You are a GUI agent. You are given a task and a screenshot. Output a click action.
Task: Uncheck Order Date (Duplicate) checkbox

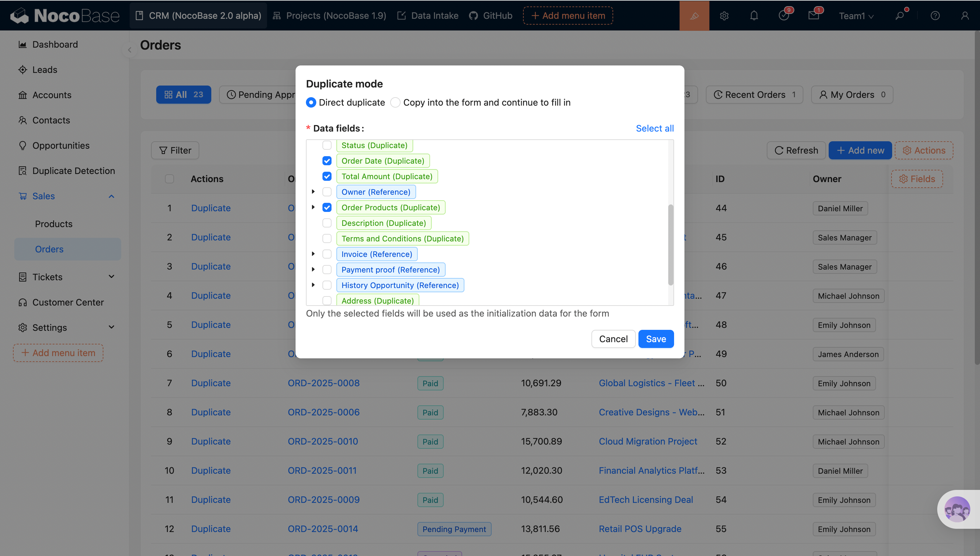tap(327, 161)
